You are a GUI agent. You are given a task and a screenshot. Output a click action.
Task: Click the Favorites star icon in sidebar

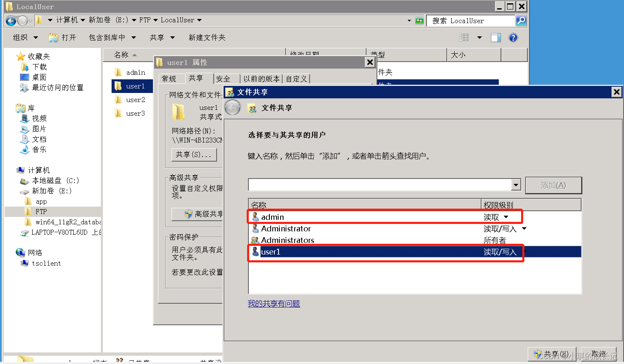tap(21, 56)
